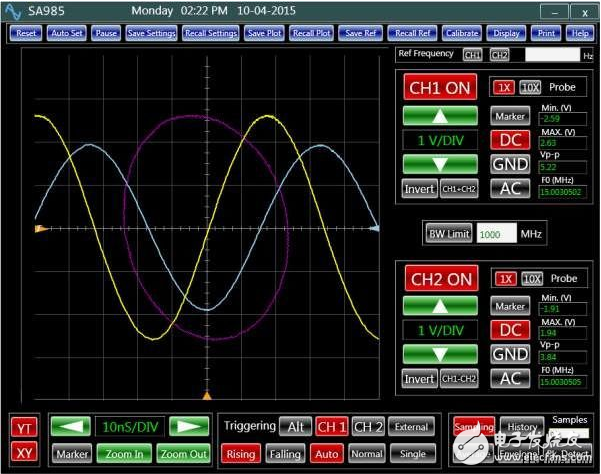601x474 pixels.
Task: Select 10X probe for CH1
Action: coord(532,87)
